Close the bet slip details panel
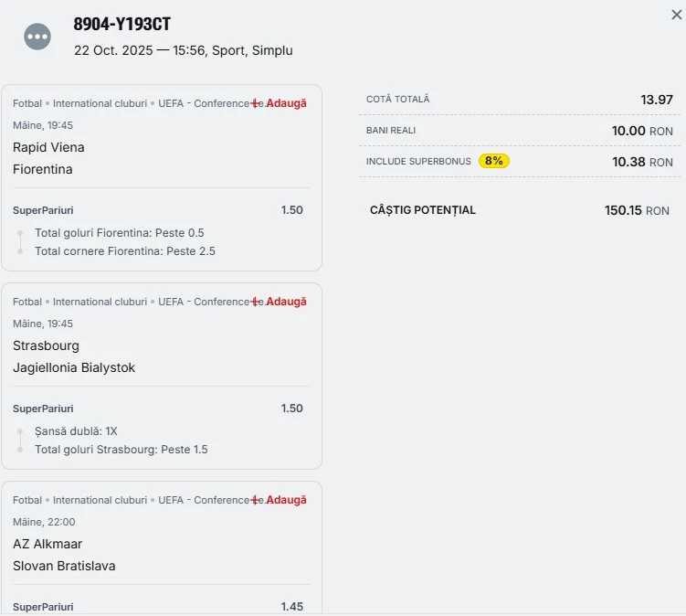The width and height of the screenshot is (686, 616). pos(676,15)
